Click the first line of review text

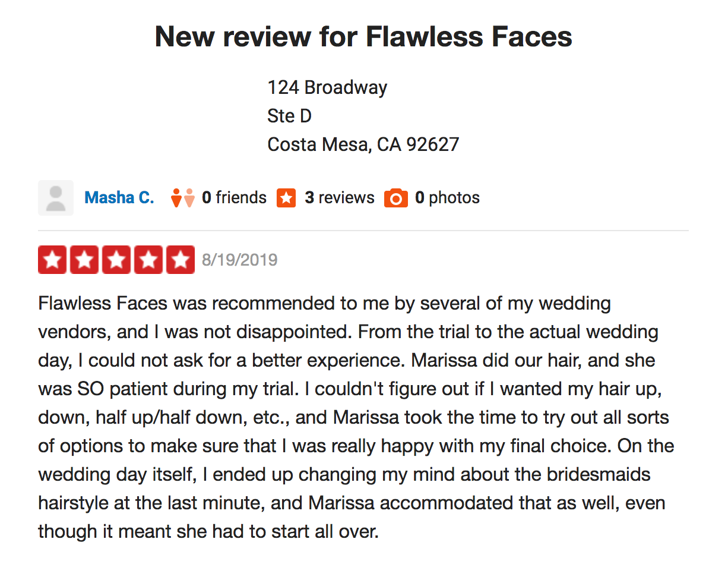click(x=325, y=304)
